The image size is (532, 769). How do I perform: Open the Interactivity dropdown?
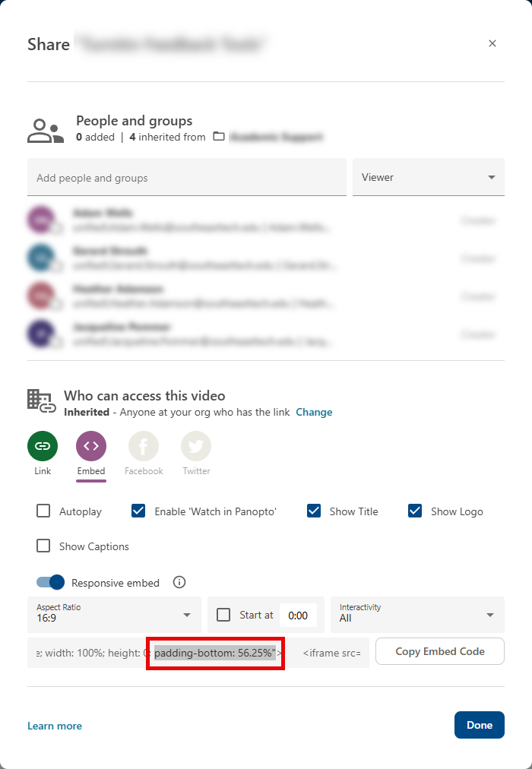[418, 615]
